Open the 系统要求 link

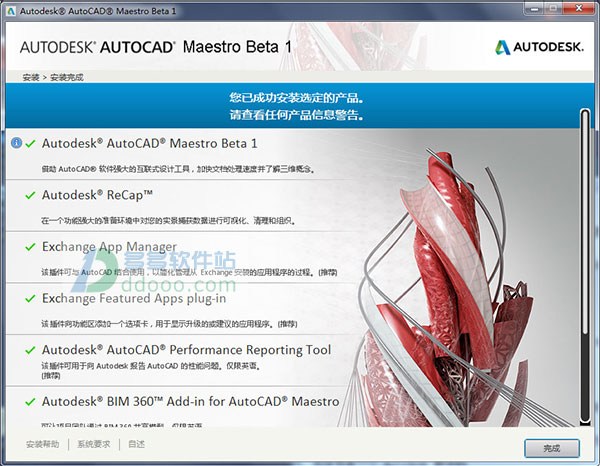tap(96, 444)
